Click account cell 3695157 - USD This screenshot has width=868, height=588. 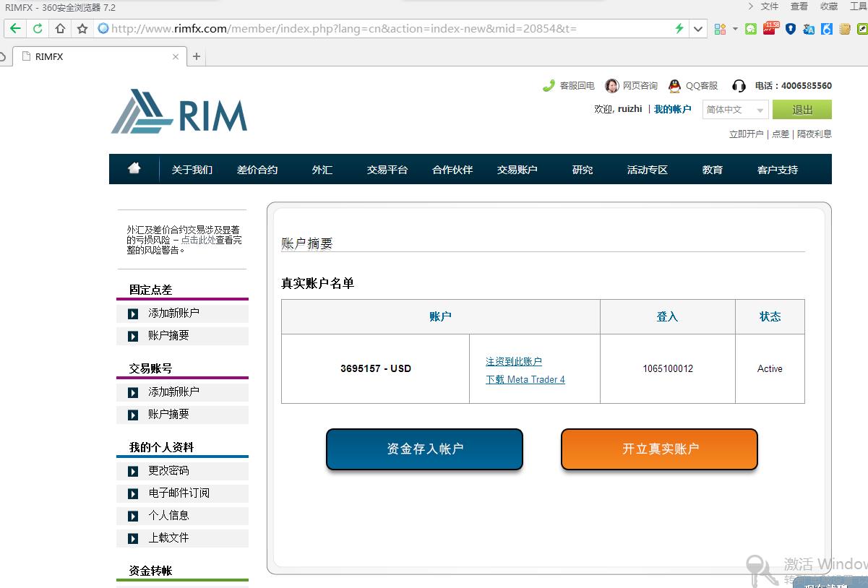pyautogui.click(x=376, y=368)
